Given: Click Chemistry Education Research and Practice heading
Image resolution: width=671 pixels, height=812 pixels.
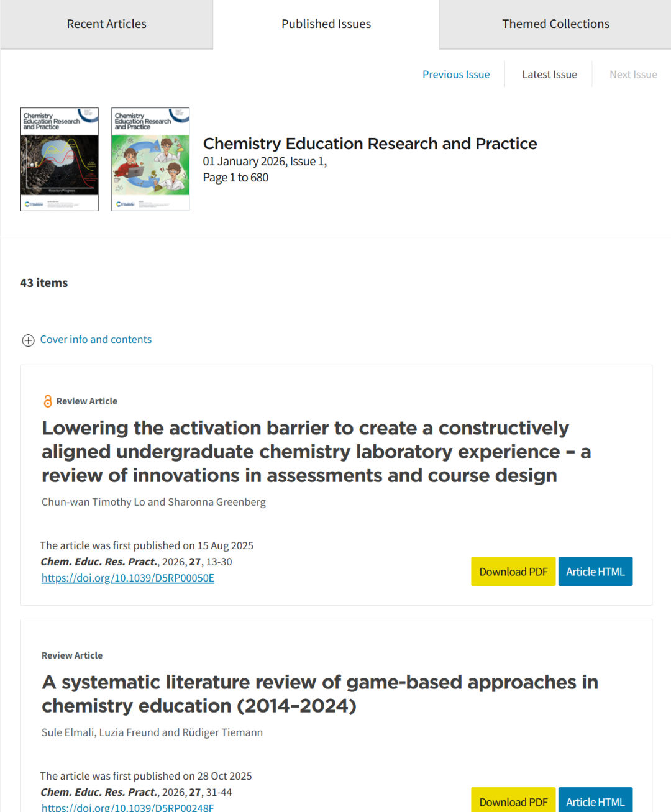Looking at the screenshot, I should pyautogui.click(x=370, y=144).
